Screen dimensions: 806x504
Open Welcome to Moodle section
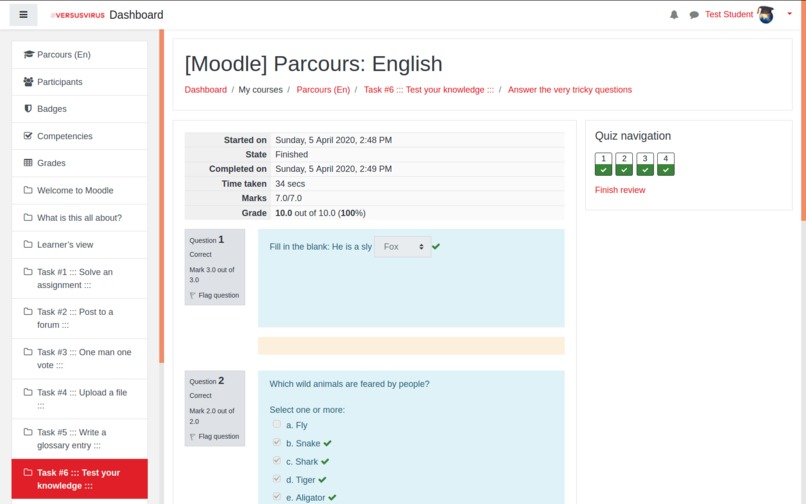point(80,190)
